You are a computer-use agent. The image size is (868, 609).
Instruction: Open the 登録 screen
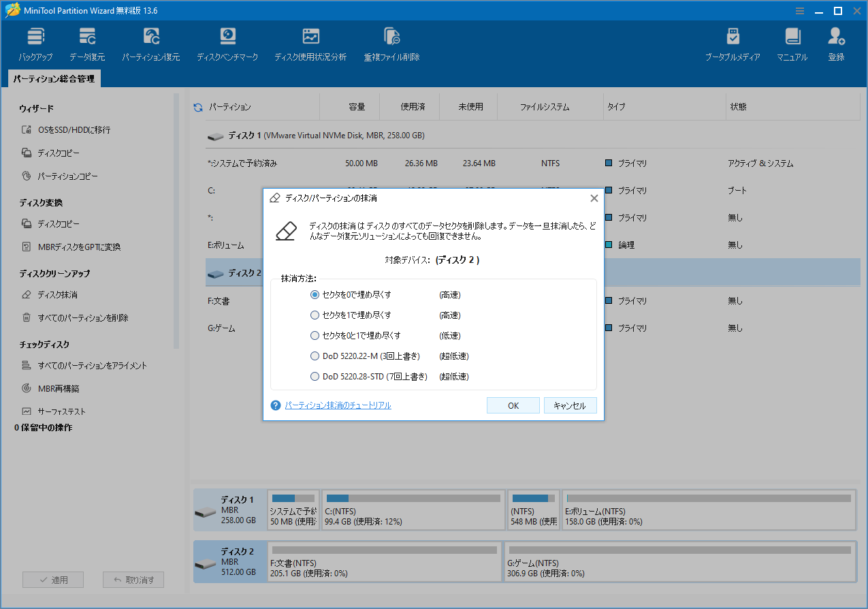[835, 42]
